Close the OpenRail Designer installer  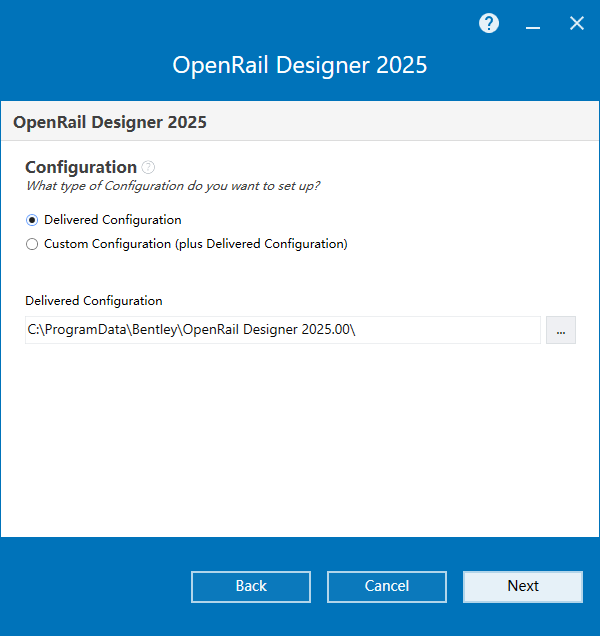point(576,23)
